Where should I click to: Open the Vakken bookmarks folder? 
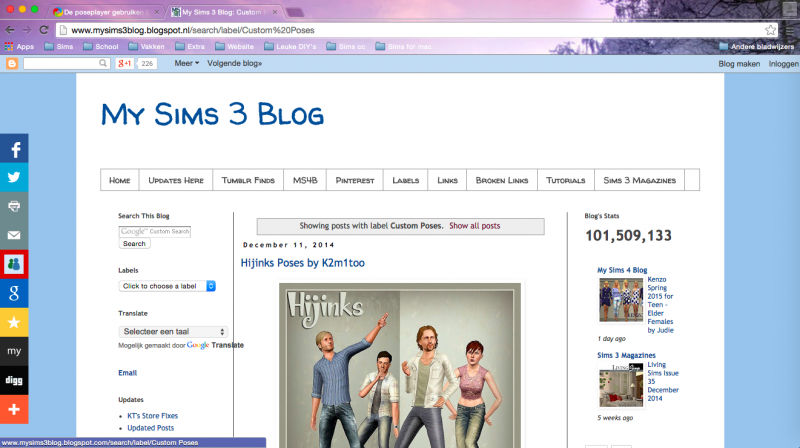pyautogui.click(x=146, y=46)
